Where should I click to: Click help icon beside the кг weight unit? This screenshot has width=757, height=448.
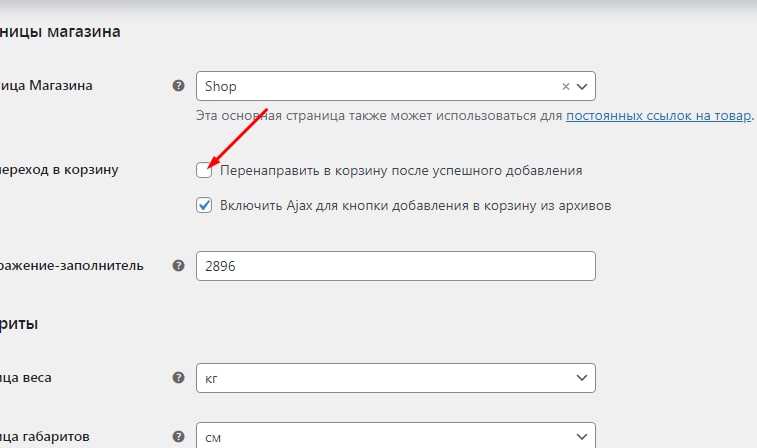178,378
